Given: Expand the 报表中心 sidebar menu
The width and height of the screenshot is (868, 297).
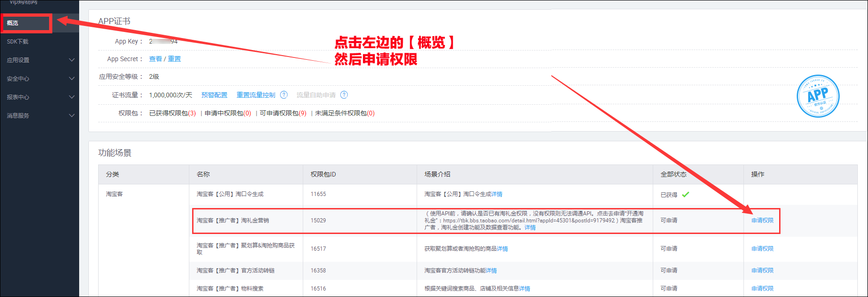Looking at the screenshot, I should click(39, 97).
